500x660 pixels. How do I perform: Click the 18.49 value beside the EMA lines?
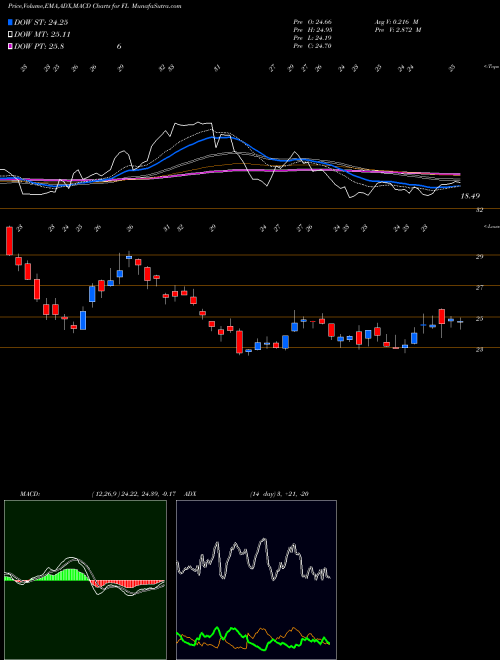[x=470, y=196]
